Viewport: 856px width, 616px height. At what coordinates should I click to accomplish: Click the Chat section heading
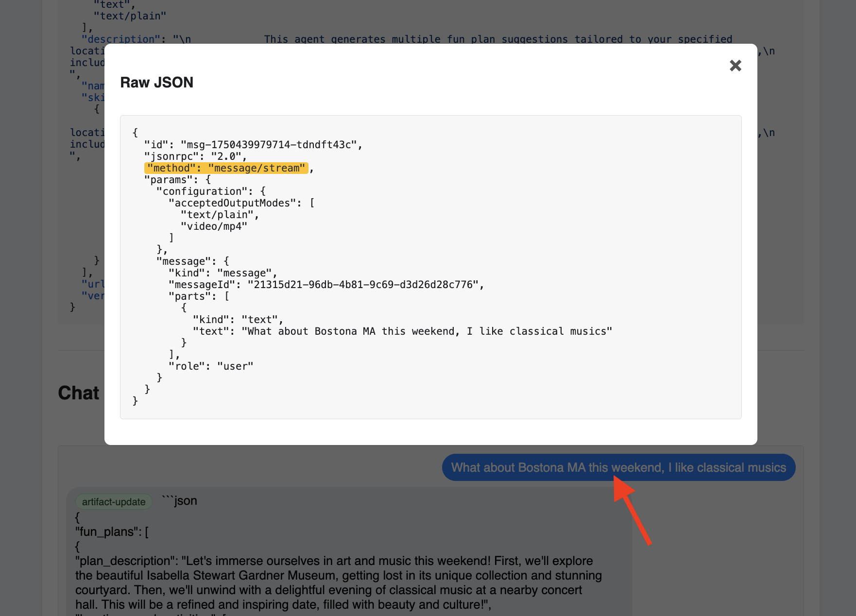[x=79, y=393]
